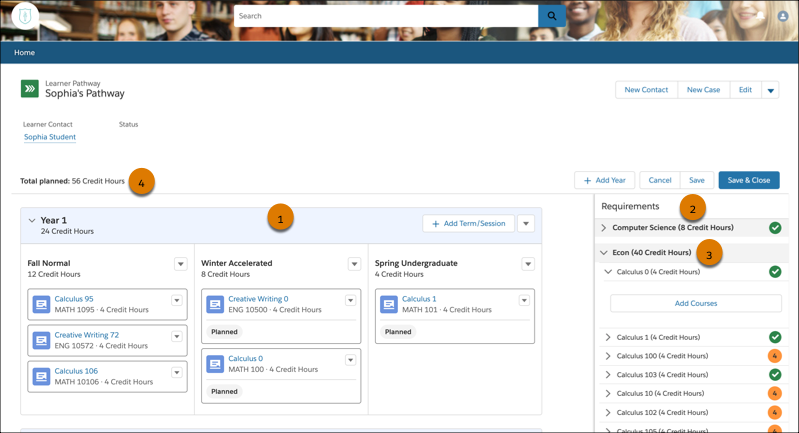Expand the Computer Science requirement
The width and height of the screenshot is (799, 433).
pos(604,228)
